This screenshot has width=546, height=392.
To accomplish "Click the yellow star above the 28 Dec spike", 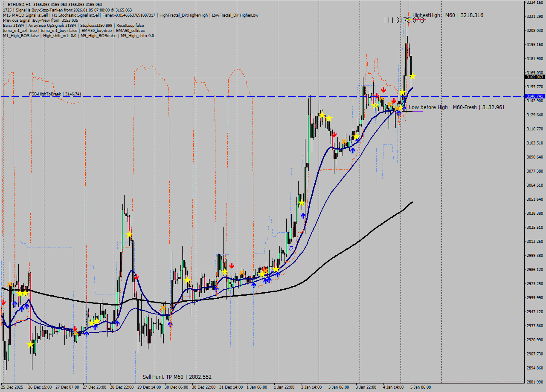I will tap(129, 233).
